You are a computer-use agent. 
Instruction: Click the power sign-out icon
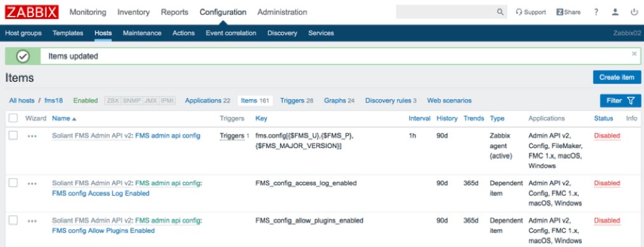coord(634,12)
